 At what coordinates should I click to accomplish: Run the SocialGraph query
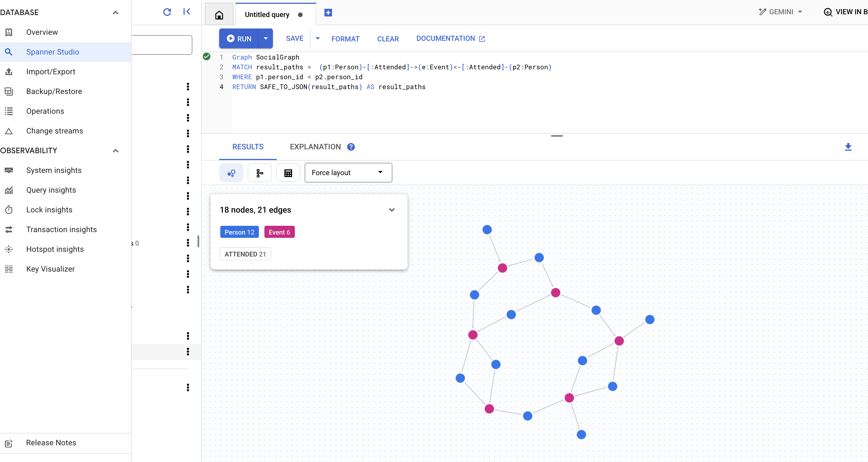(239, 38)
